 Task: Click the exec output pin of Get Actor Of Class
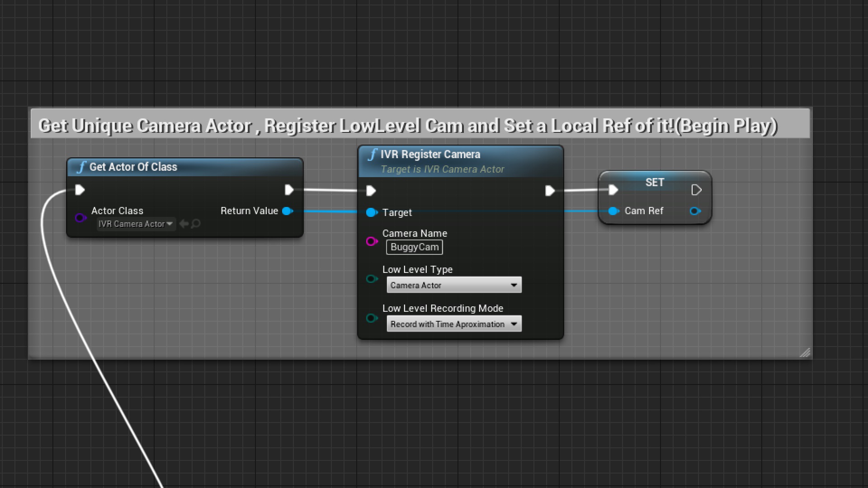point(289,190)
